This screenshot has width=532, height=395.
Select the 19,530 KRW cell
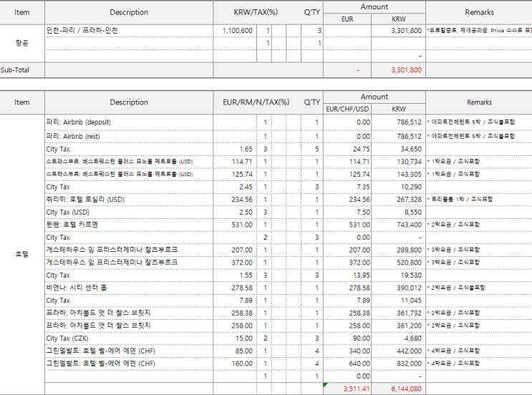tap(398, 275)
